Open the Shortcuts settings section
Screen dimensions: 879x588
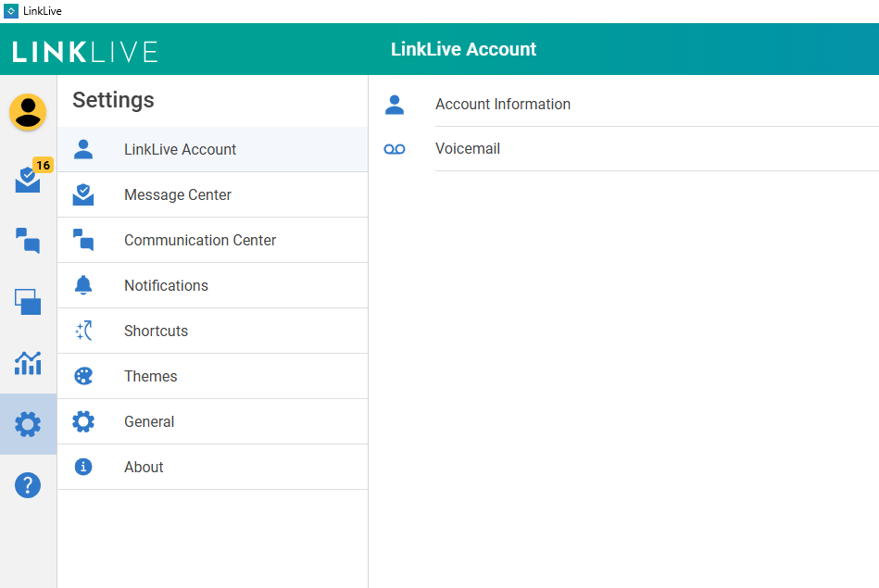pos(156,332)
